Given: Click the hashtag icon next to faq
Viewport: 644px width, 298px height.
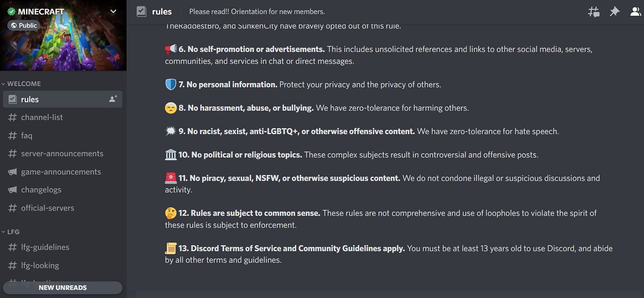Looking at the screenshot, I should coord(13,135).
